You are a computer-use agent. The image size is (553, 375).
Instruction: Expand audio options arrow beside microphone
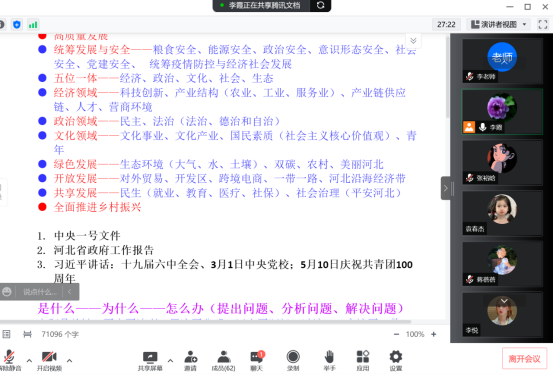click(29, 361)
